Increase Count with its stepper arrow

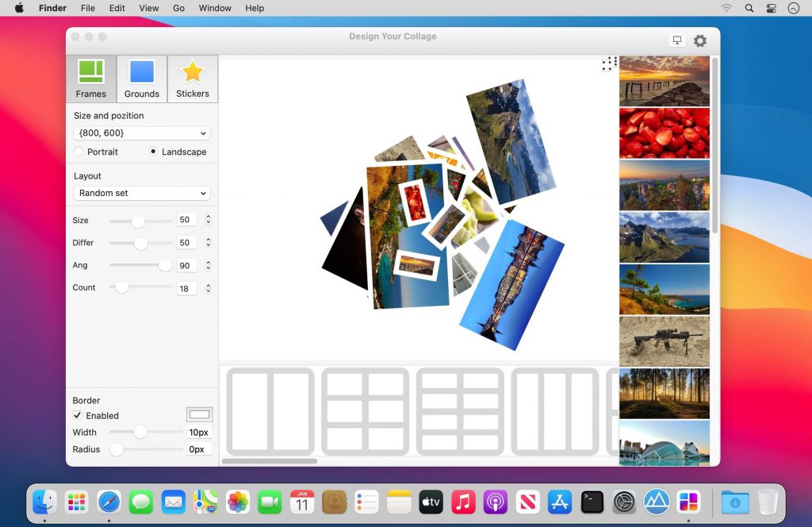point(207,284)
